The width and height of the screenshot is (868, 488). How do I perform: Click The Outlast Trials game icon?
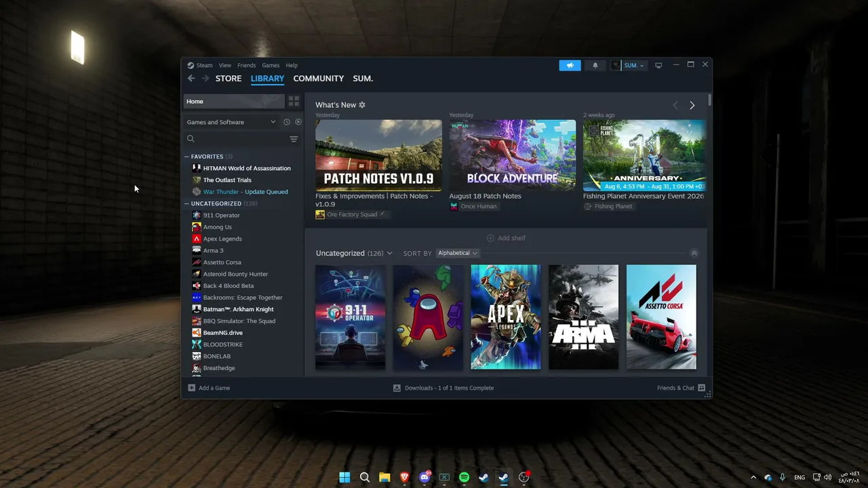pos(197,180)
